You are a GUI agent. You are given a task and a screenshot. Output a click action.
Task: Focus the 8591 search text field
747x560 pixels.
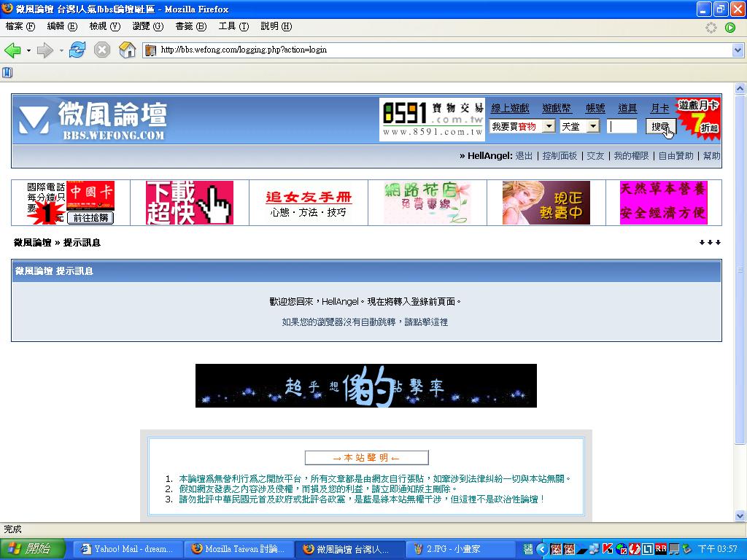tap(622, 126)
